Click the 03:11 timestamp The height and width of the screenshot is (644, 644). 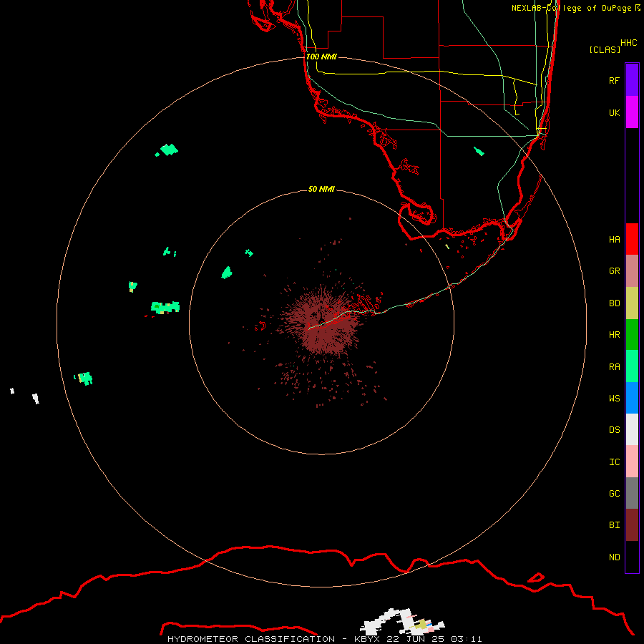point(466,639)
